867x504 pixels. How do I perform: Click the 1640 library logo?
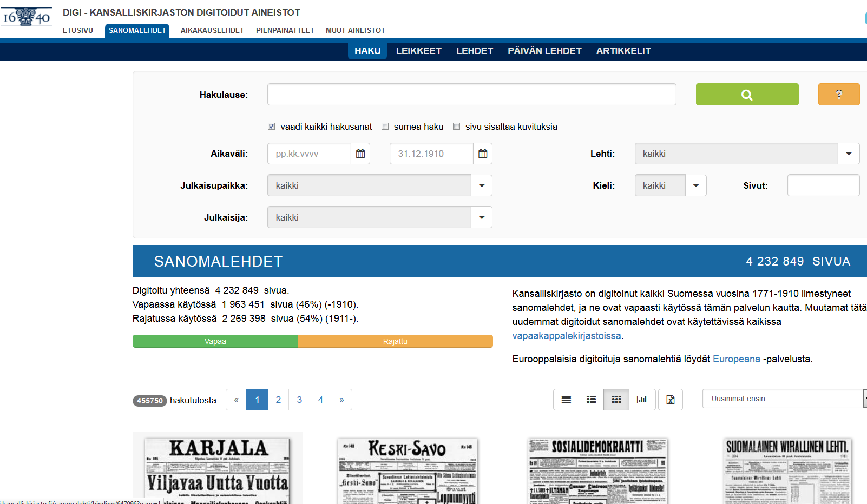(26, 17)
